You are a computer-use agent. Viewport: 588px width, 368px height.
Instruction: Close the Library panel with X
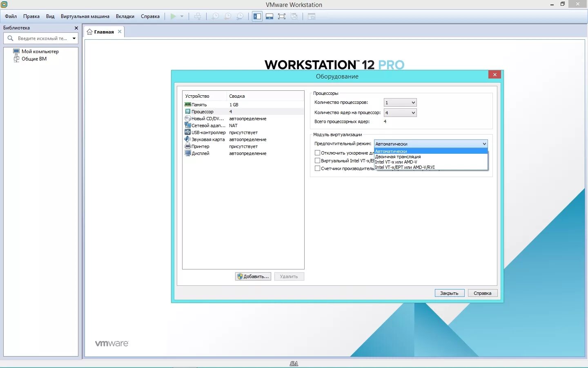pyautogui.click(x=76, y=28)
